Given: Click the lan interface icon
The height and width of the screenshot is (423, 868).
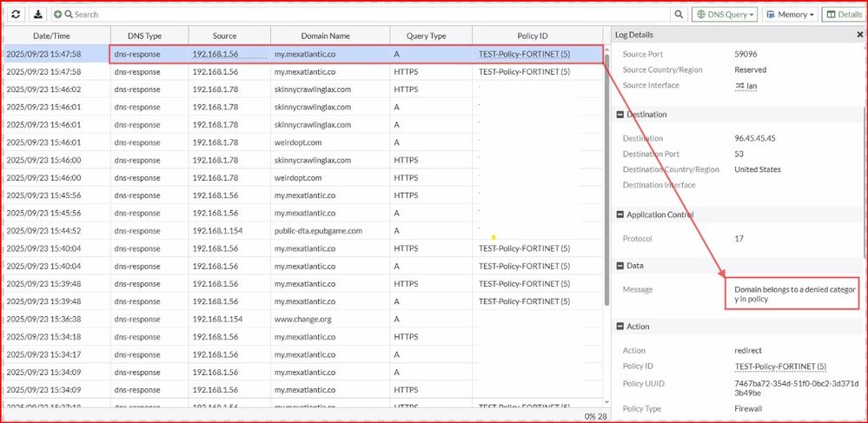Looking at the screenshot, I should 739,86.
